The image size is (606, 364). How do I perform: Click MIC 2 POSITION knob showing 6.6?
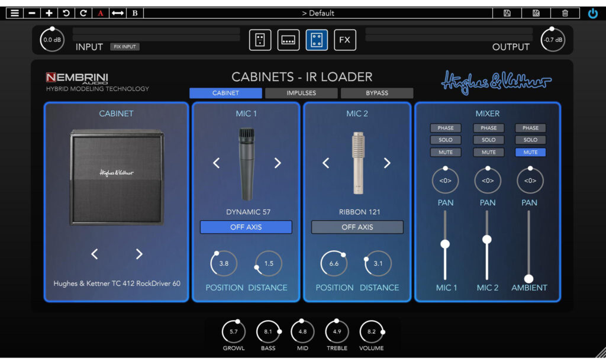pos(334,263)
